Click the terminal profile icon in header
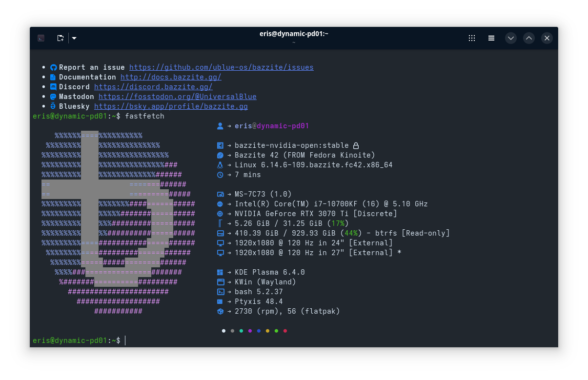 [x=41, y=38]
